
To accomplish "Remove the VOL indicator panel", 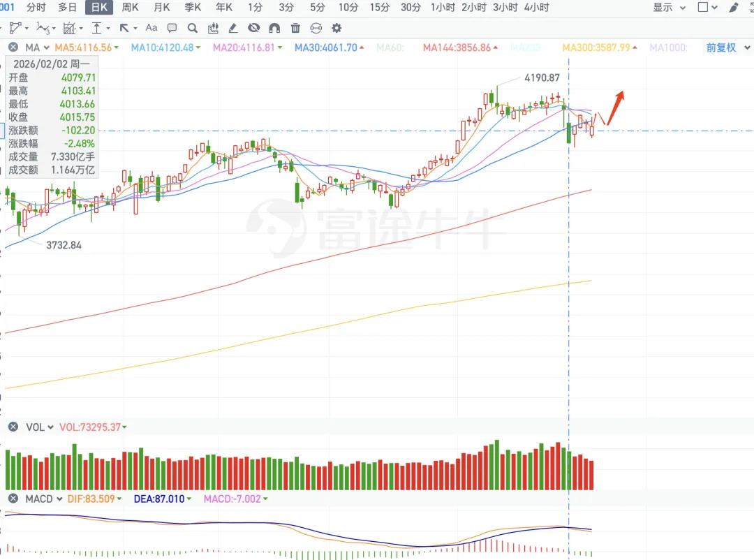I will (13, 427).
